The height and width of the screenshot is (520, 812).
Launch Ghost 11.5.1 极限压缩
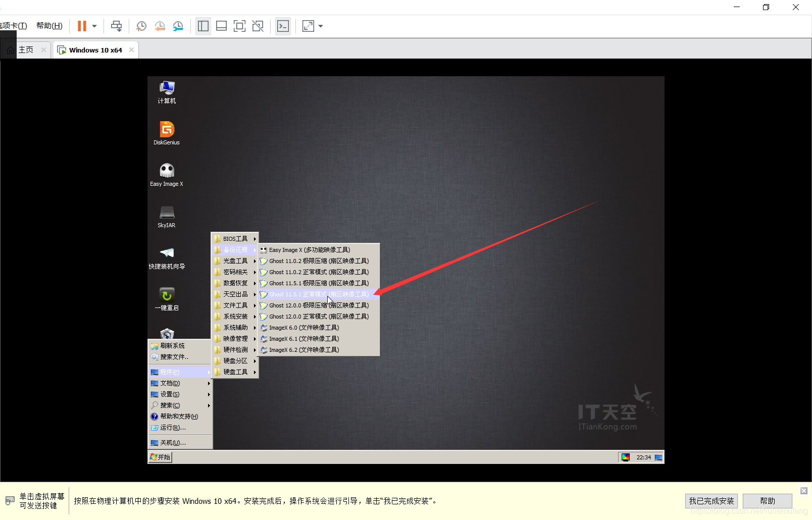click(x=319, y=283)
